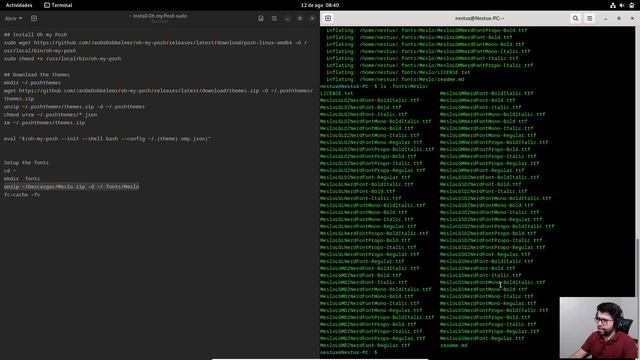Image resolution: width=640 pixels, height=360 pixels.
Task: Open the Terminal app menu in top bar
Action: click(x=58, y=5)
